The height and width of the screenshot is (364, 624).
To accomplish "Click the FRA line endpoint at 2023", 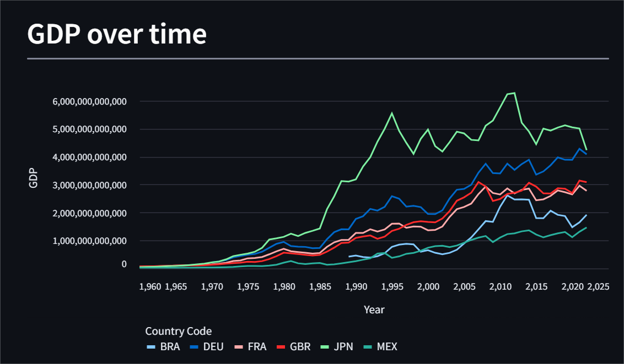I will [x=586, y=191].
